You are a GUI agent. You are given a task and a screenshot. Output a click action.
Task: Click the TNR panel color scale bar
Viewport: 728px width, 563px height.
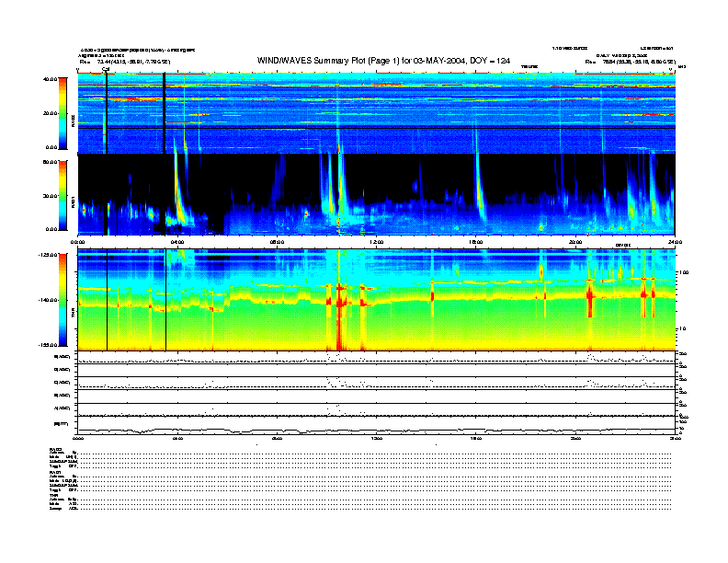click(x=62, y=300)
